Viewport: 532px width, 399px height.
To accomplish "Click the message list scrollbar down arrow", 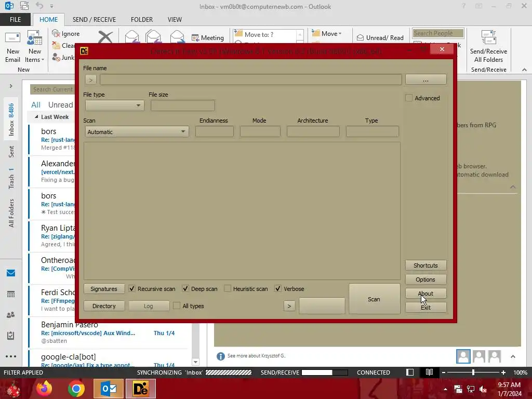I will (195, 362).
